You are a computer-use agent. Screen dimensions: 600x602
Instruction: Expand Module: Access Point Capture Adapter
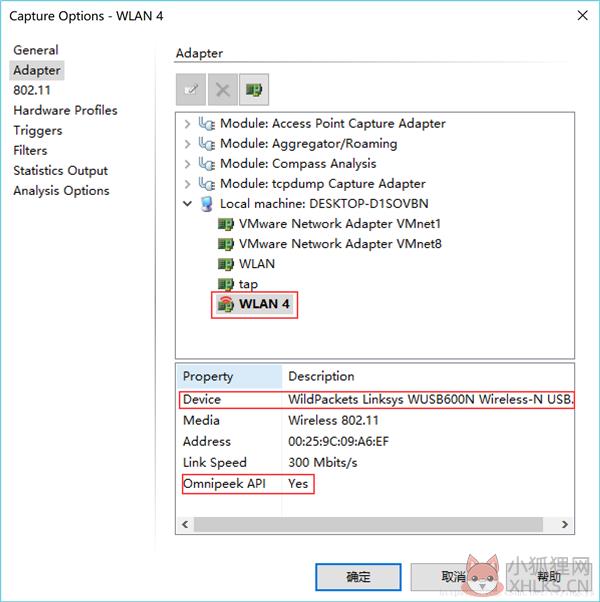tap(187, 124)
